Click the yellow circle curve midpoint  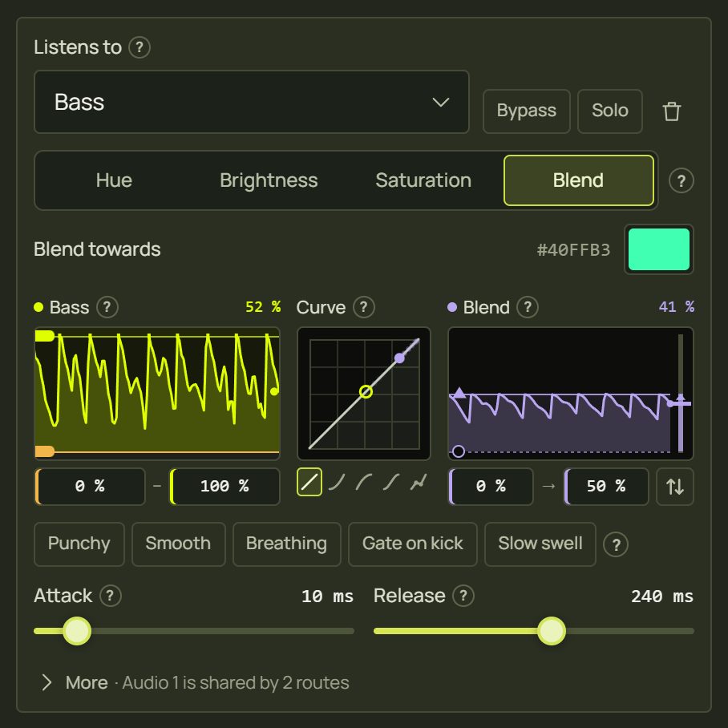point(366,392)
